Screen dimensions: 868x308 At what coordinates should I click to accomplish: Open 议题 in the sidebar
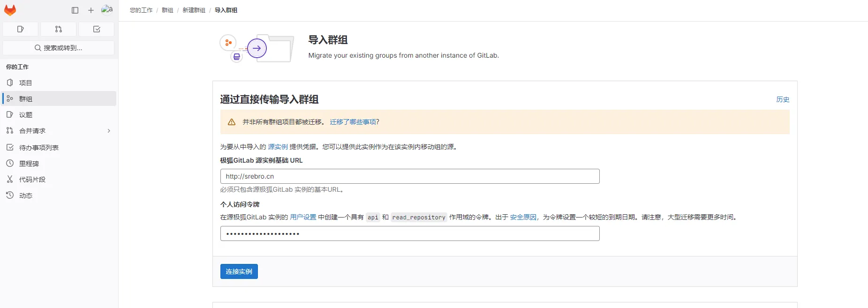[x=26, y=115]
